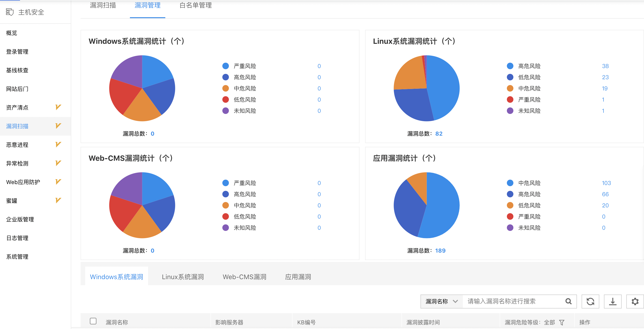Open 基线核查 in the sidebar
Image resolution: width=644 pixels, height=329 pixels.
click(x=35, y=70)
